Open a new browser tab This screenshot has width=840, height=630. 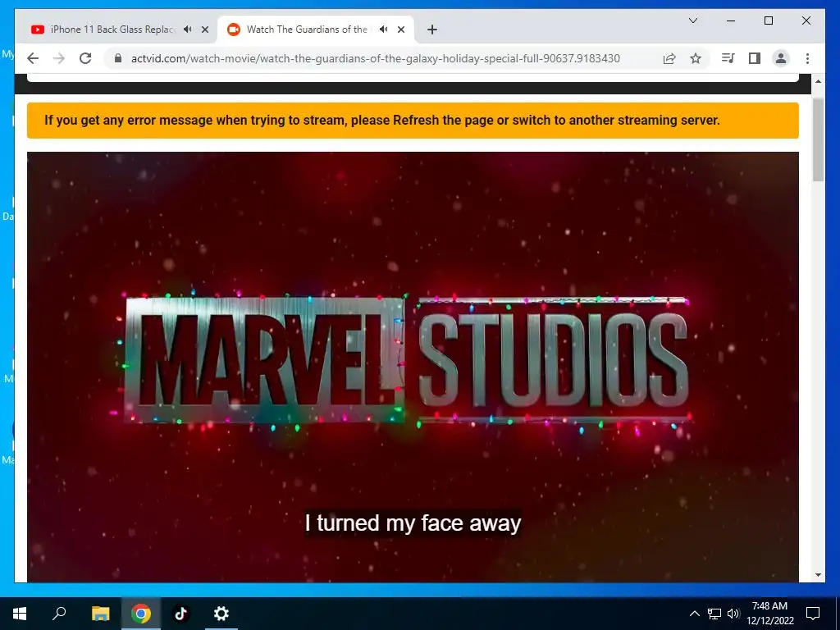[432, 30]
